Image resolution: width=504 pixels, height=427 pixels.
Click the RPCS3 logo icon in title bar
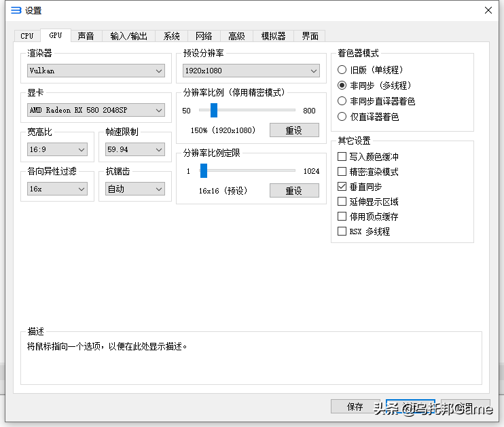tap(16, 10)
